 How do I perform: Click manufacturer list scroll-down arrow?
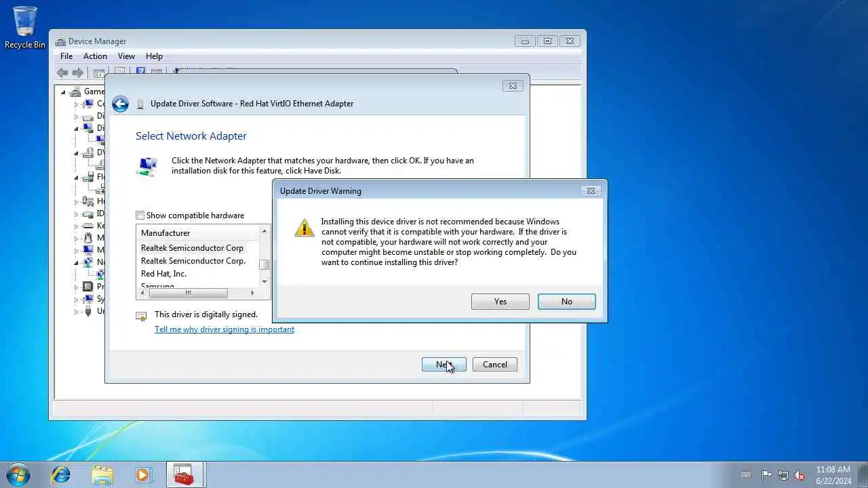pyautogui.click(x=264, y=281)
